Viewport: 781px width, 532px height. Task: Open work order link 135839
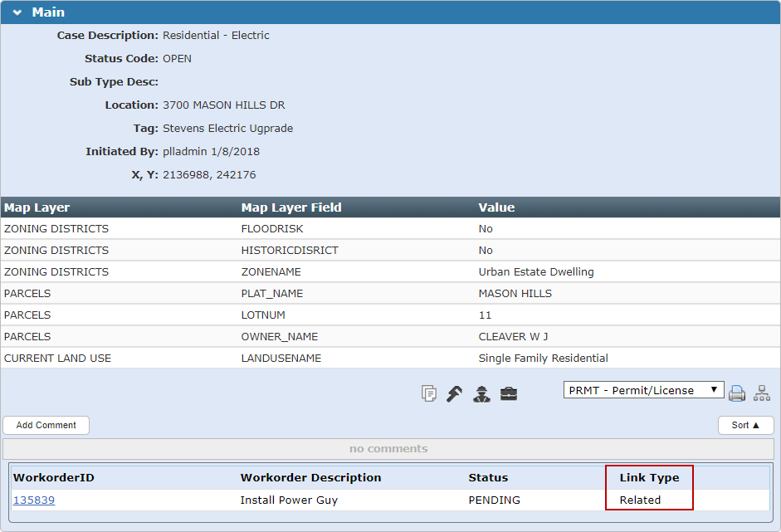click(34, 500)
